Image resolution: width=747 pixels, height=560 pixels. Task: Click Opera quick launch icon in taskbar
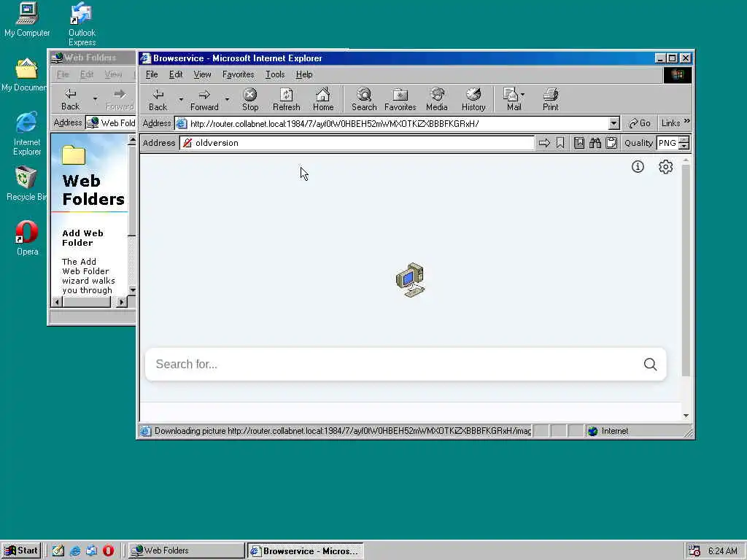coord(108,551)
